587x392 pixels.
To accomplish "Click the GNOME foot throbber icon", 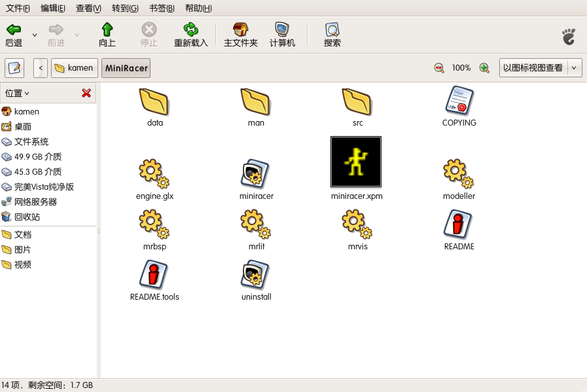I will coord(569,36).
